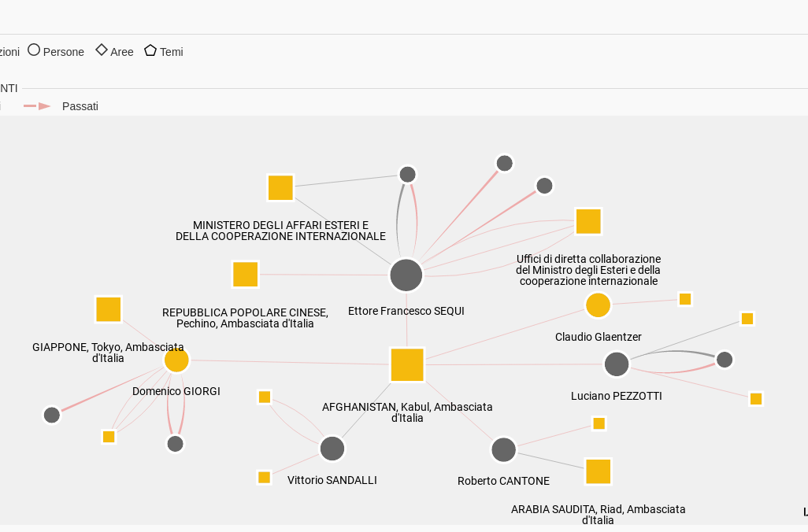Click small grey node curved-linked to Luciano PEZZOTTI
Screen dimensions: 808x532
pos(724,360)
